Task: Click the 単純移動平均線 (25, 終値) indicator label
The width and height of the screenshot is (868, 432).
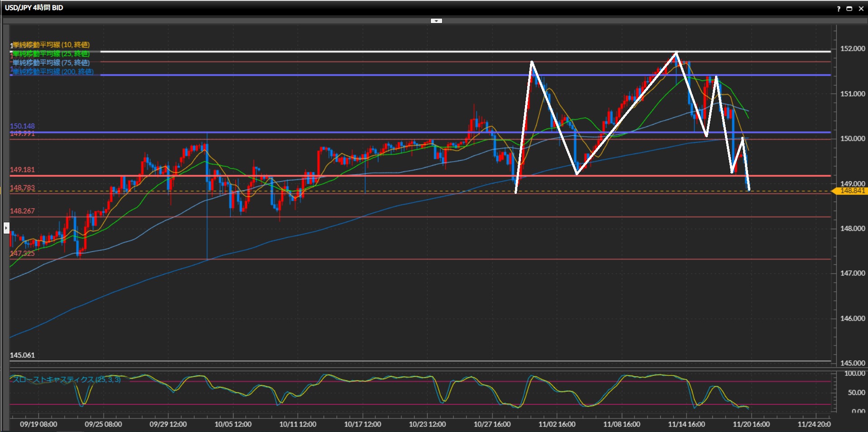Action: [51, 54]
